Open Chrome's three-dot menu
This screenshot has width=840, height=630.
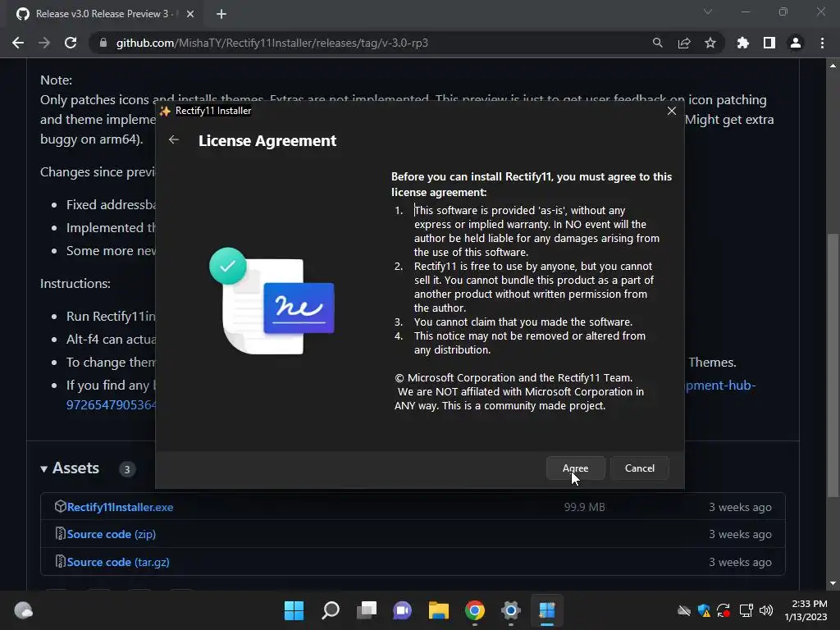(822, 43)
